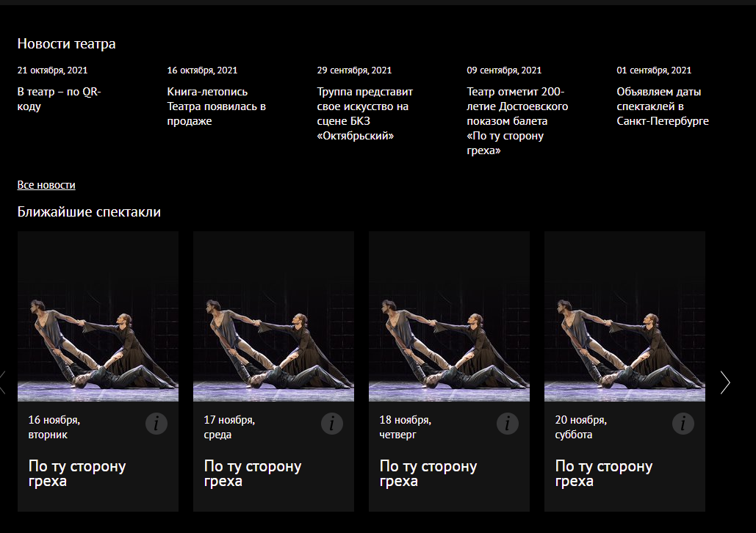Click '16 ноября, вторник' date text

pos(54,427)
